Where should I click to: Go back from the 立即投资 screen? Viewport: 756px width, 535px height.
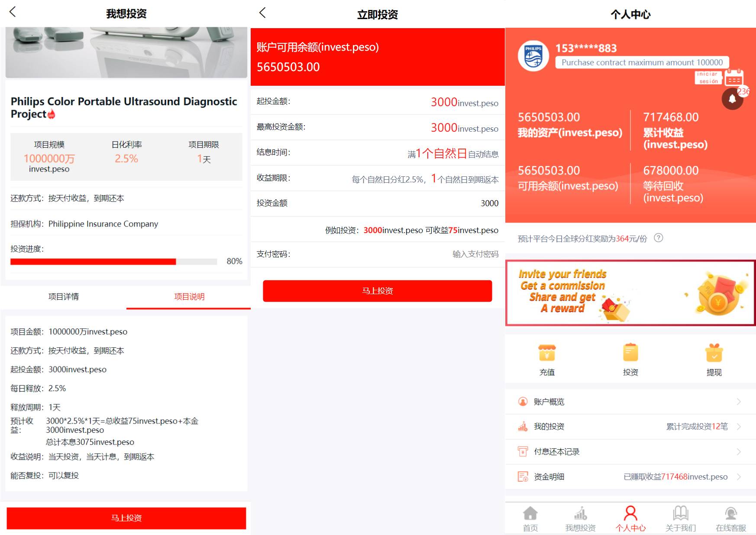[x=262, y=13]
